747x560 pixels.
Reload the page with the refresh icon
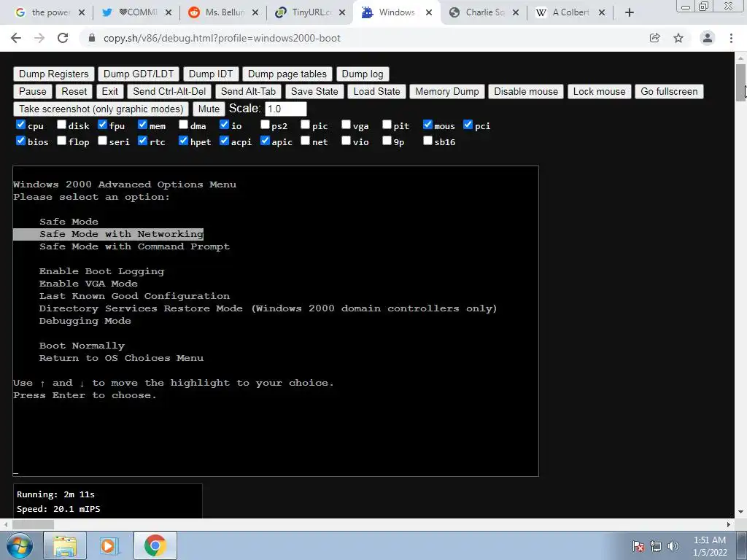coord(63,38)
